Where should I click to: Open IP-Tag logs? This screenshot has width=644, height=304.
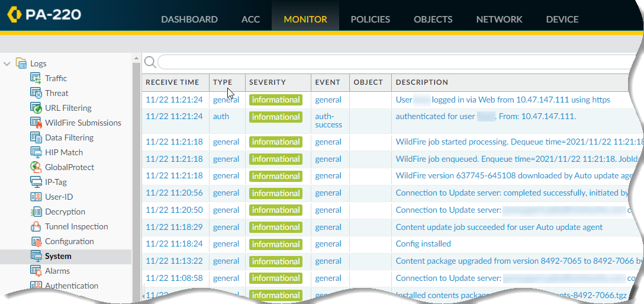pyautogui.click(x=56, y=182)
